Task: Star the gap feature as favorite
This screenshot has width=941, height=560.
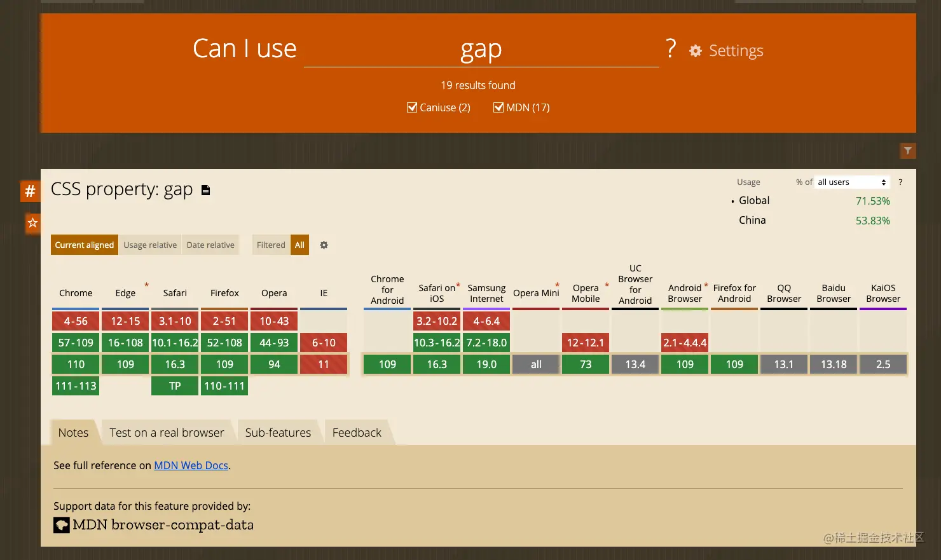Action: 32,223
